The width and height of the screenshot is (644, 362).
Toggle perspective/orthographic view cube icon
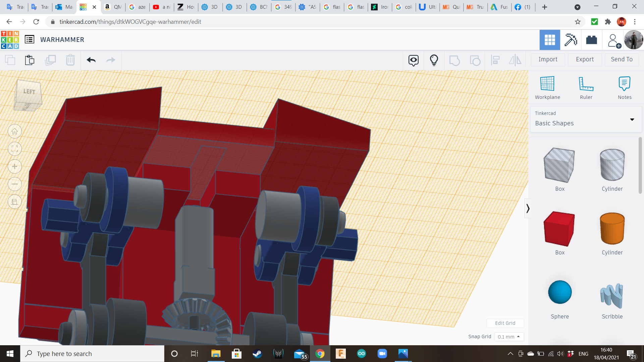[15, 202]
